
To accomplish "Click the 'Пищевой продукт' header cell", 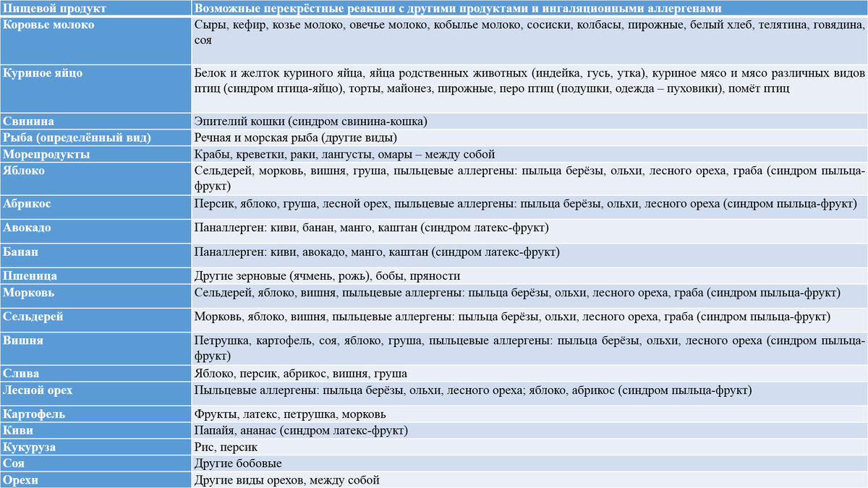I will pyautogui.click(x=96, y=8).
